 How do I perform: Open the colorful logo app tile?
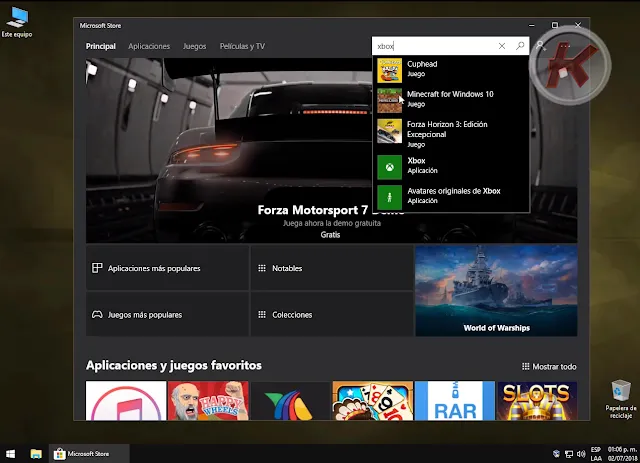point(290,401)
